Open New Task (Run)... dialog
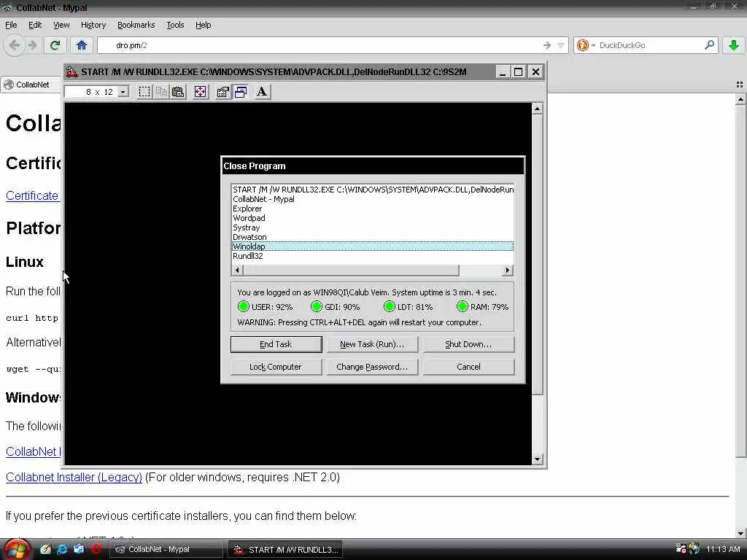This screenshot has width=747, height=560. 372,344
